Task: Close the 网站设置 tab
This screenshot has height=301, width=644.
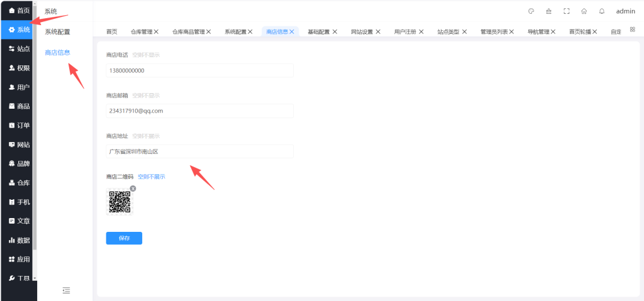Action: click(x=378, y=31)
